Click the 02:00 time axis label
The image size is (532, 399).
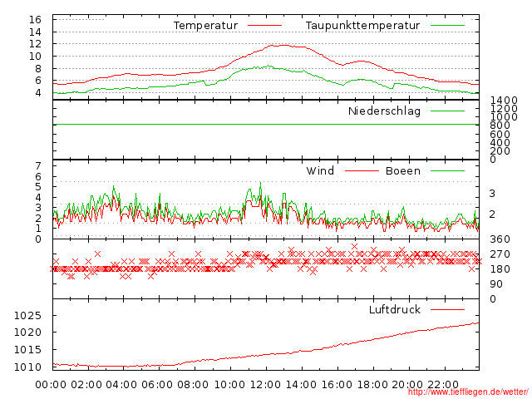tap(86, 385)
